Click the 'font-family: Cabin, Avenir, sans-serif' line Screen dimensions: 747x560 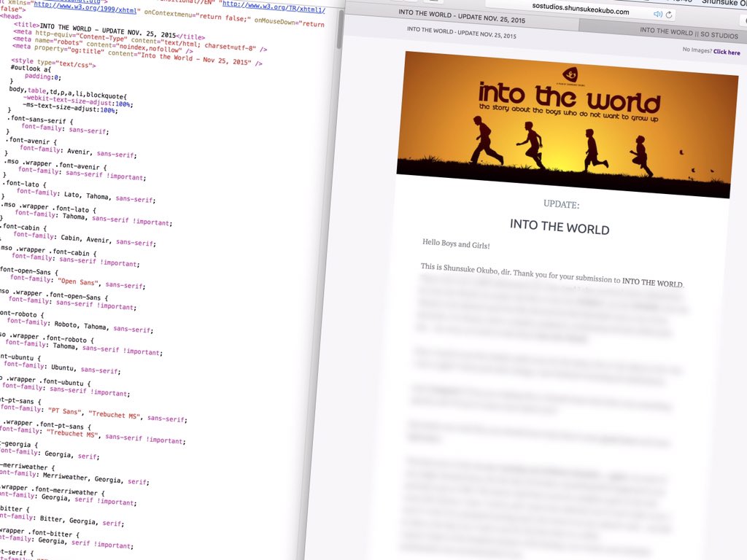pos(85,239)
